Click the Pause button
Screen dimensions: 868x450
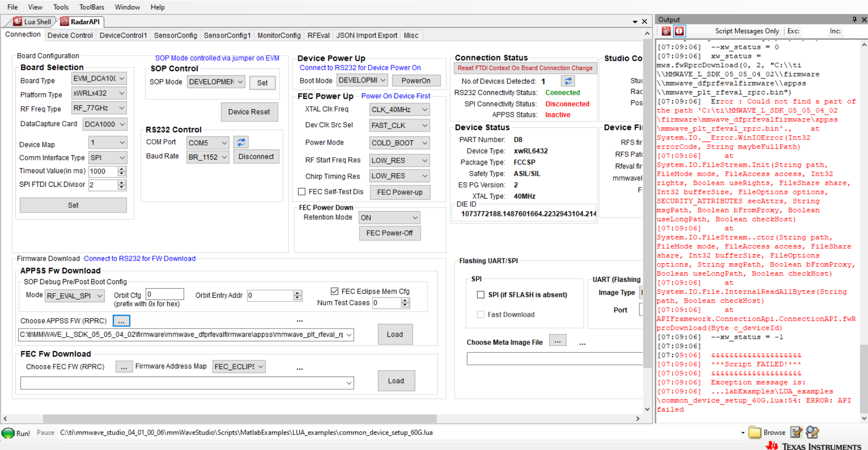tap(45, 433)
